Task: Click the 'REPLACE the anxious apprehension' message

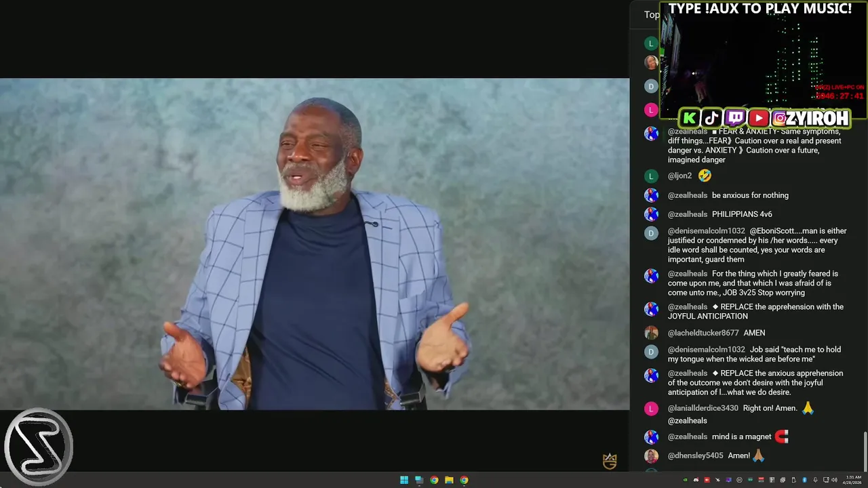Action: (755, 383)
